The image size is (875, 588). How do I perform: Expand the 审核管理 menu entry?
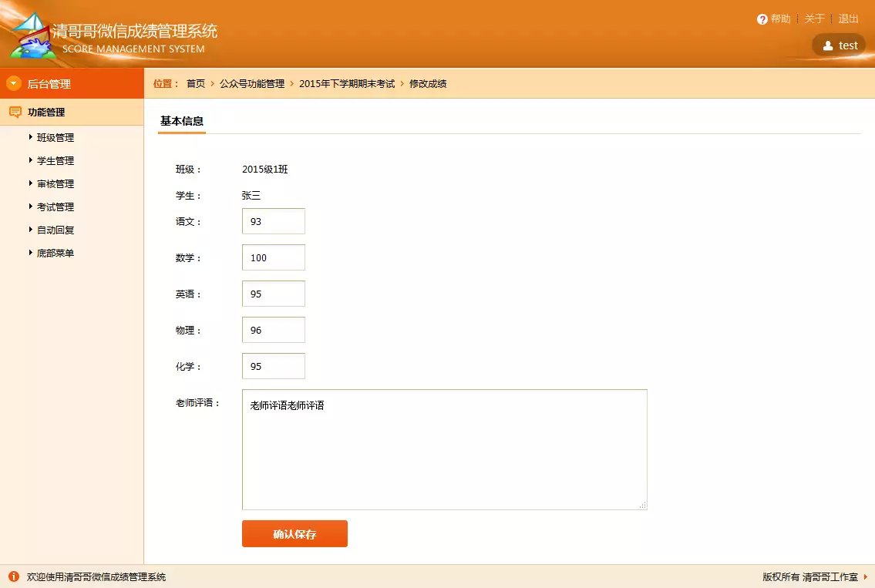[x=55, y=184]
